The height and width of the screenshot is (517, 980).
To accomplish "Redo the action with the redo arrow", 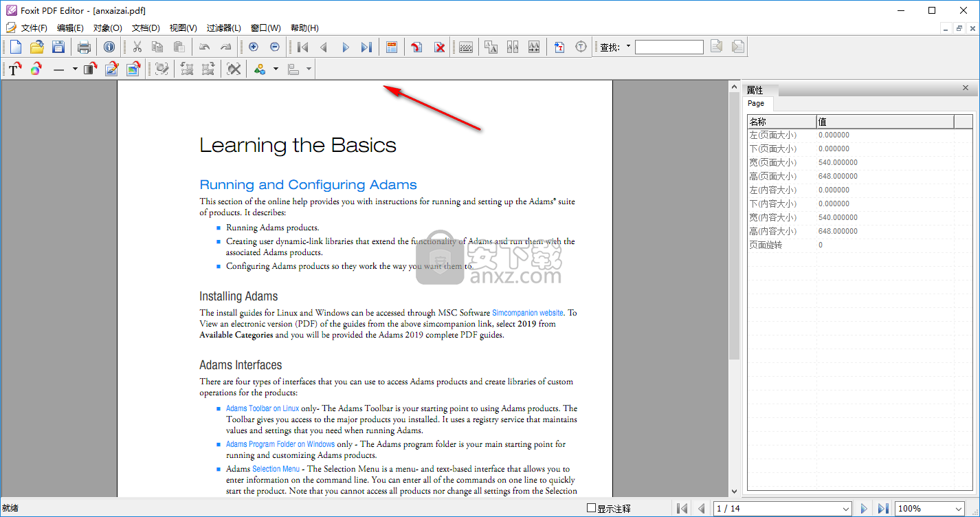I will tap(226, 47).
